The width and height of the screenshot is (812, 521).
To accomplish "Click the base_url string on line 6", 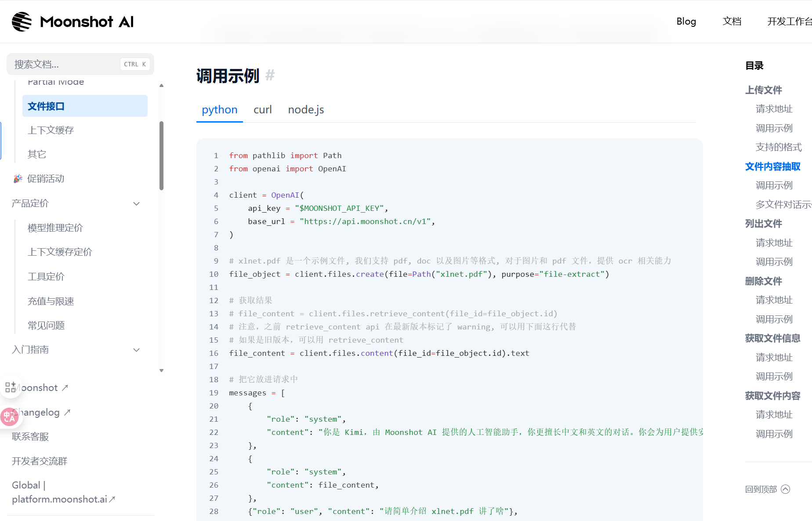I will pos(366,221).
